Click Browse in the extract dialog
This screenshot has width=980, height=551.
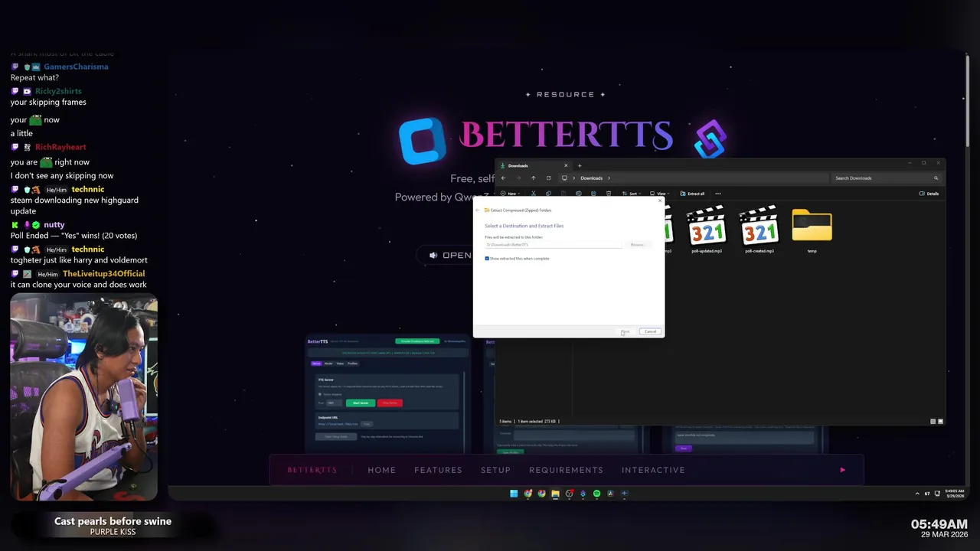click(637, 245)
